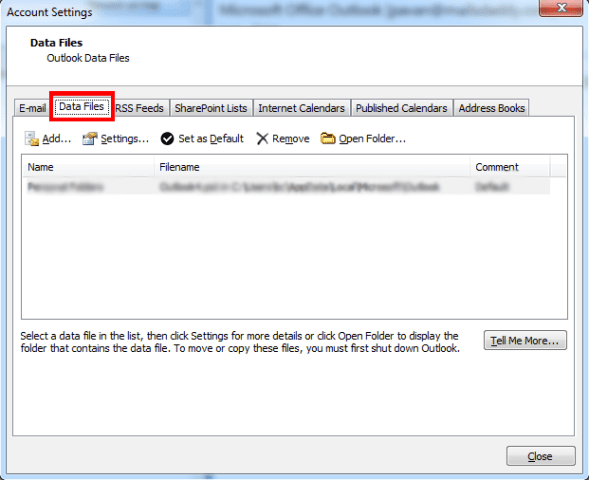Click the 'Add...' label text
The width and height of the screenshot is (589, 480).
coord(56,139)
